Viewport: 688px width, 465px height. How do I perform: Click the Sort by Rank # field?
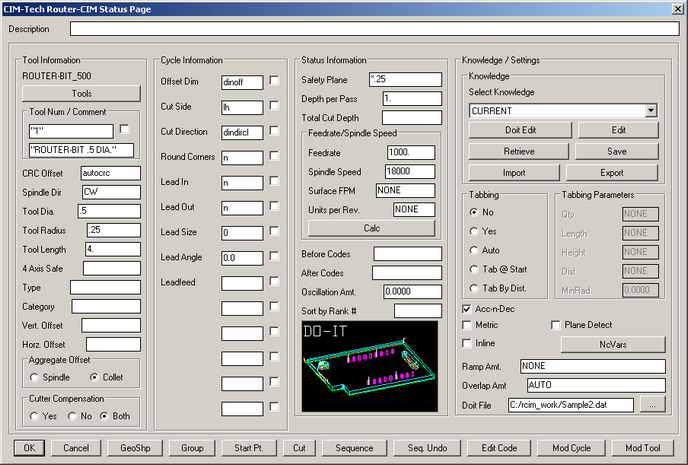click(418, 311)
